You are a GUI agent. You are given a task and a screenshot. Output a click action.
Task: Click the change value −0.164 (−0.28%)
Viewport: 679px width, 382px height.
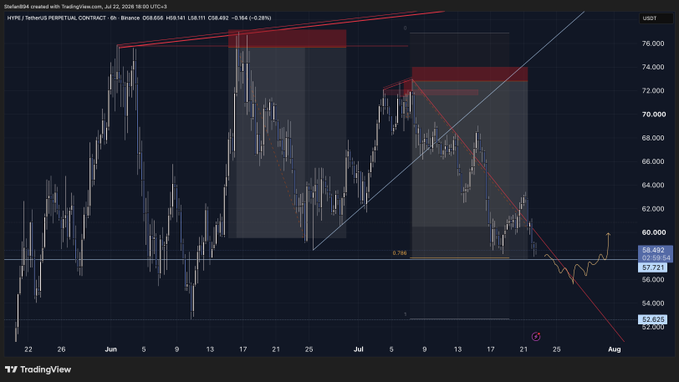[251, 18]
